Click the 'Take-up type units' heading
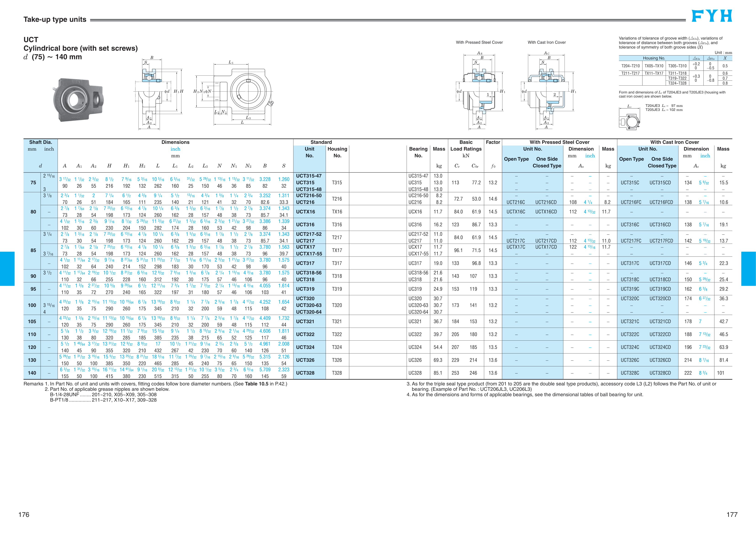756x534 pixels. coord(55,19)
